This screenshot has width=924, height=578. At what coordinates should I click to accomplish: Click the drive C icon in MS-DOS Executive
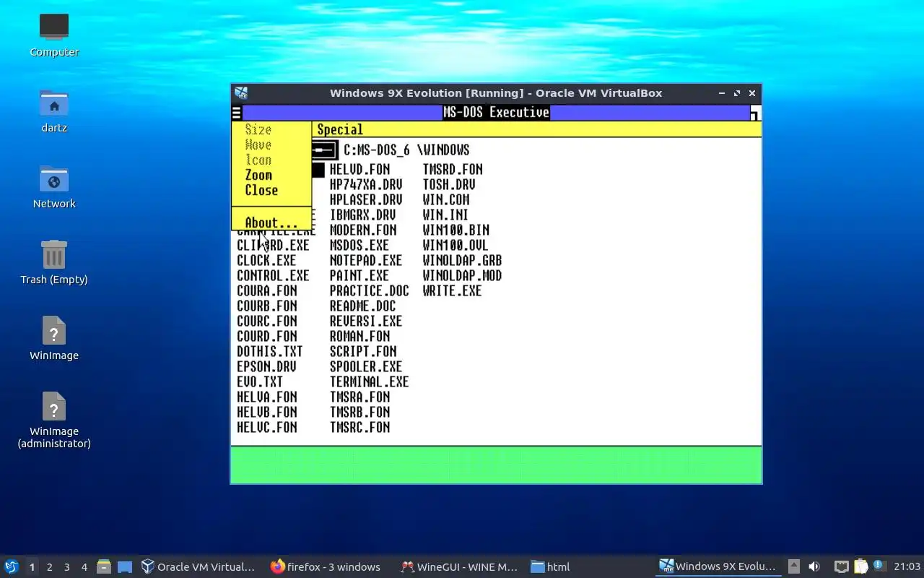pyautogui.click(x=324, y=150)
